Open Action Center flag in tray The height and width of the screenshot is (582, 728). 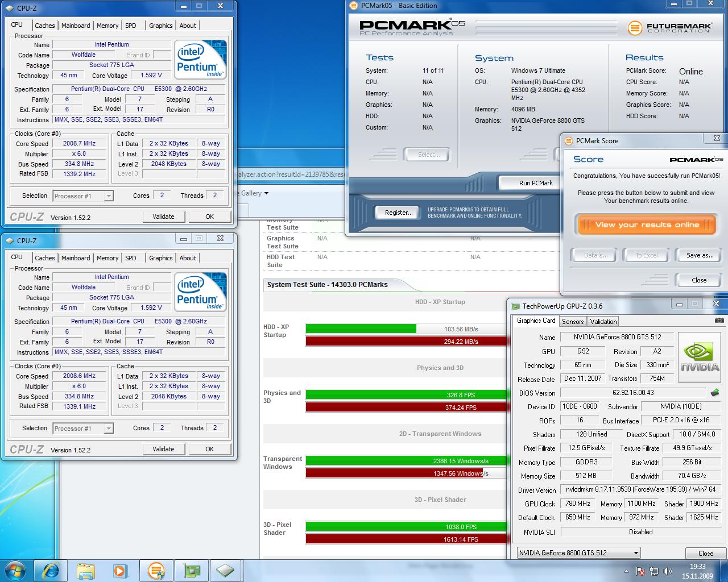[x=641, y=571]
